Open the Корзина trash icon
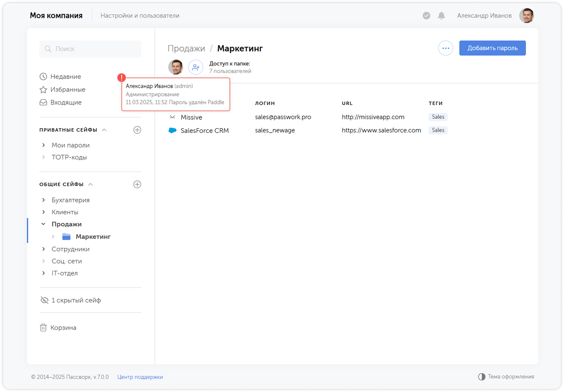 (x=43, y=328)
